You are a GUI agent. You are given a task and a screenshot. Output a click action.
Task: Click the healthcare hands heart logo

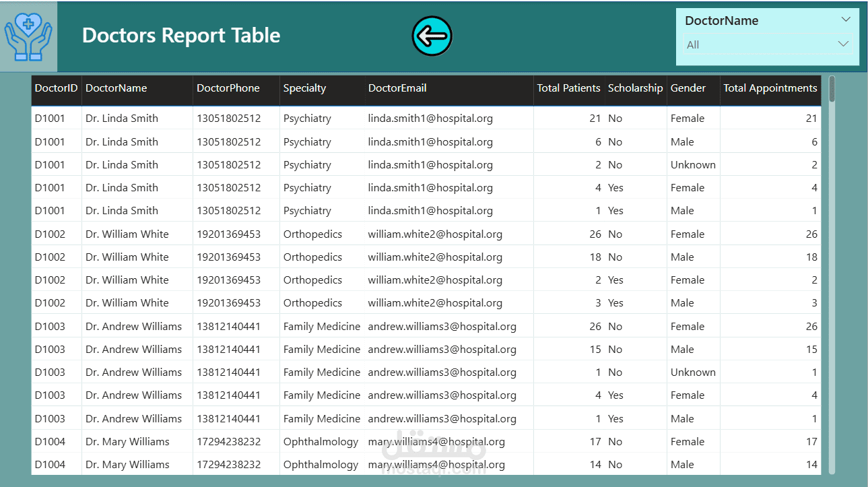point(28,37)
